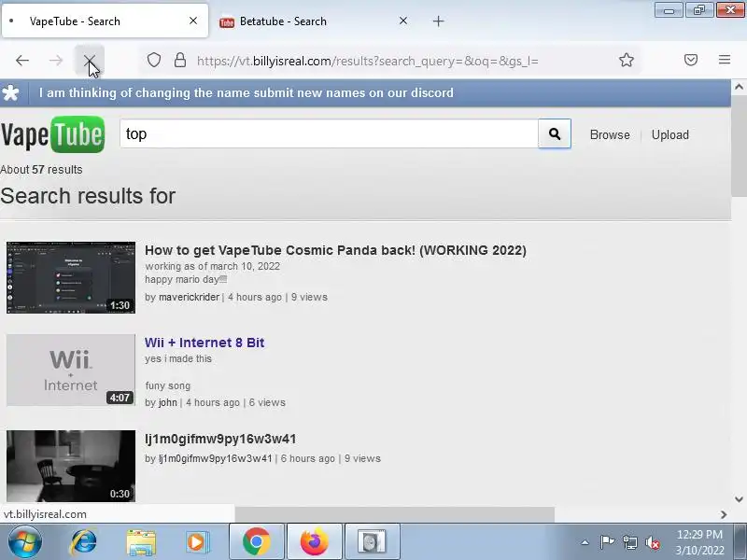747x560 pixels.
Task: Click the asterisk announcement icon
Action: pyautogui.click(x=10, y=92)
